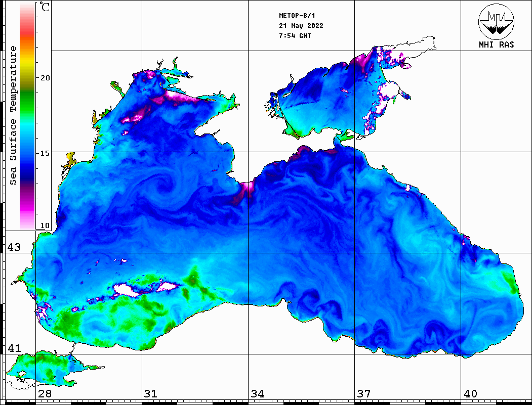The height and width of the screenshot is (405, 532).
Task: Click the '20' tick on temperature scale
Action: click(x=45, y=78)
